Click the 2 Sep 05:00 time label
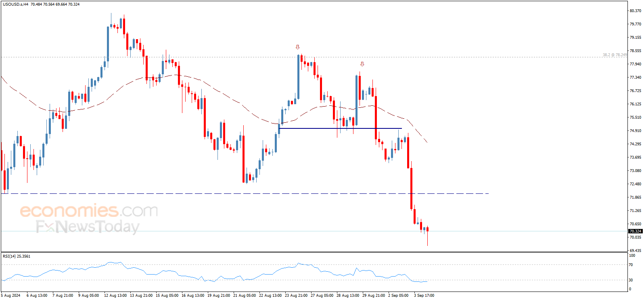 tap(398, 296)
